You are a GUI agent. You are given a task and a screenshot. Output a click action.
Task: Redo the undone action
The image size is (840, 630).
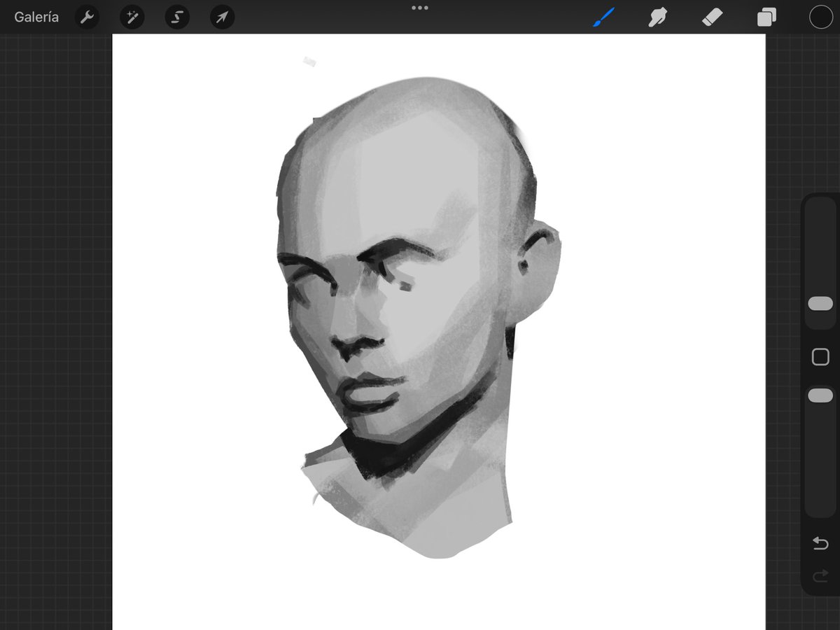pos(820,577)
